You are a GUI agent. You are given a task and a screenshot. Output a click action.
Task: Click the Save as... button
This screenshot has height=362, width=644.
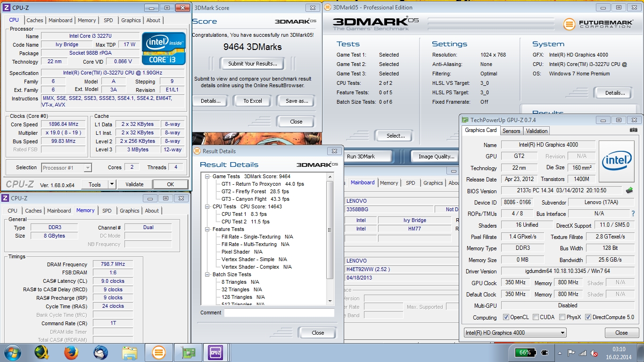[297, 101]
